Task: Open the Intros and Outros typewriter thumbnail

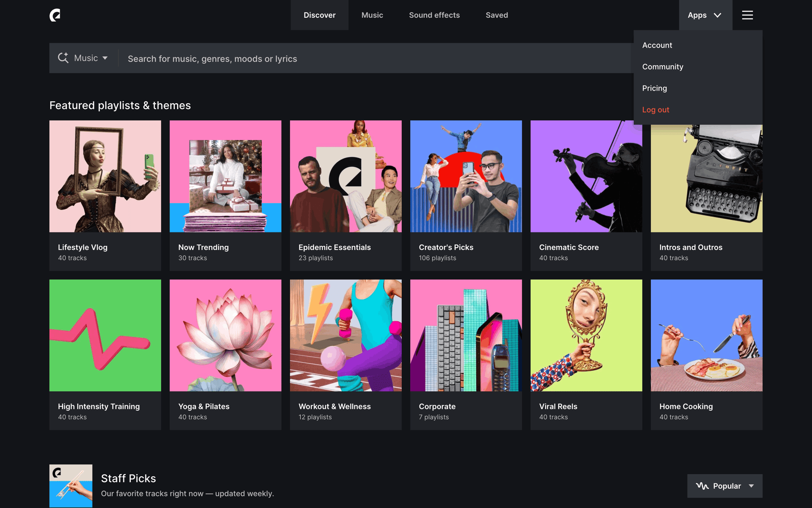Action: point(707,178)
